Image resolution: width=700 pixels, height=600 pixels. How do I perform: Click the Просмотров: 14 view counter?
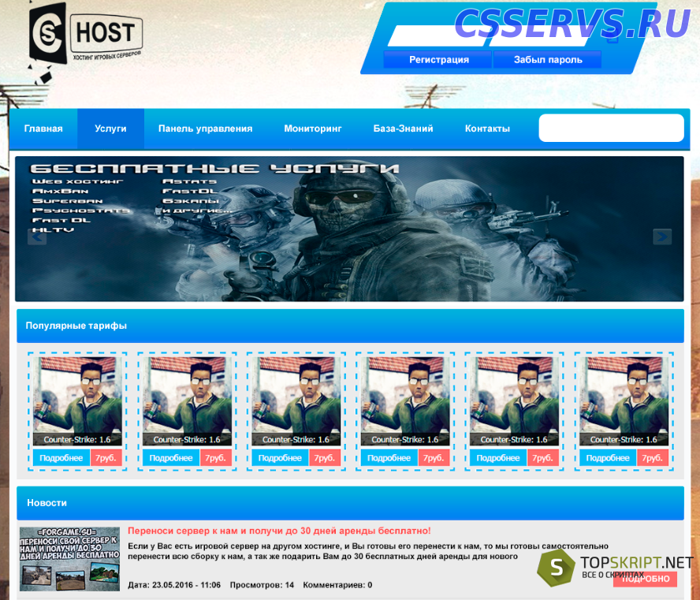262,585
